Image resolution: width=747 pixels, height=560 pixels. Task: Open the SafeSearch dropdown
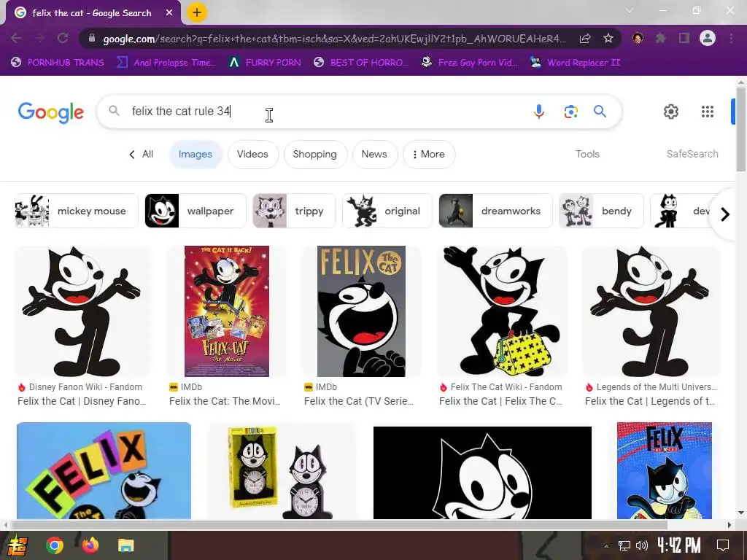692,155
